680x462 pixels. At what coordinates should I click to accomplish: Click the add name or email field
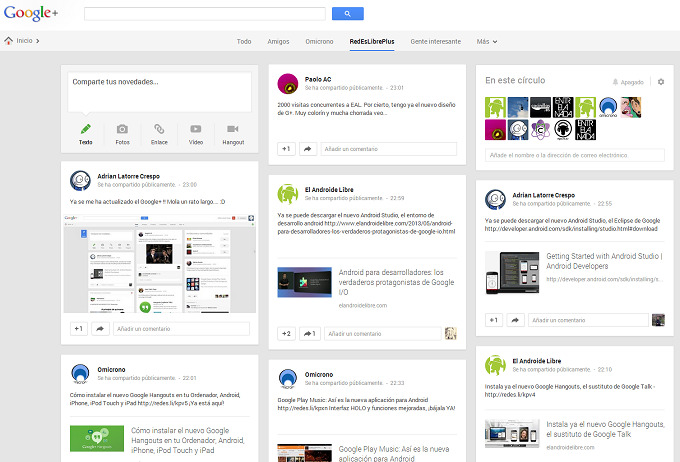(x=575, y=155)
